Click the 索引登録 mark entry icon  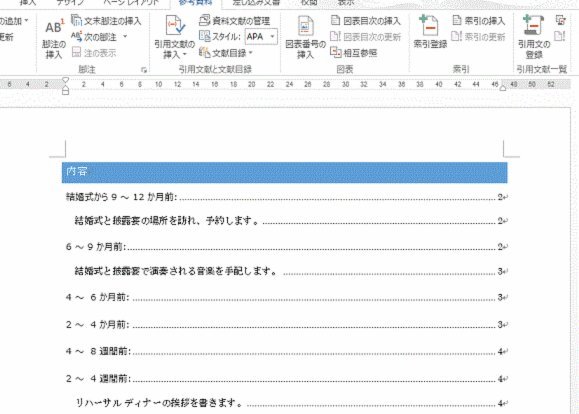pos(430,32)
